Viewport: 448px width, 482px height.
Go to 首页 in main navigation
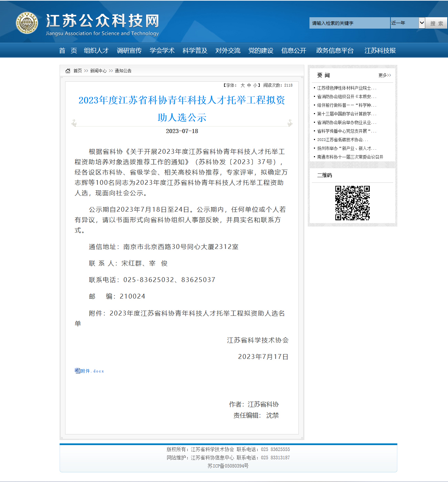[x=68, y=51]
